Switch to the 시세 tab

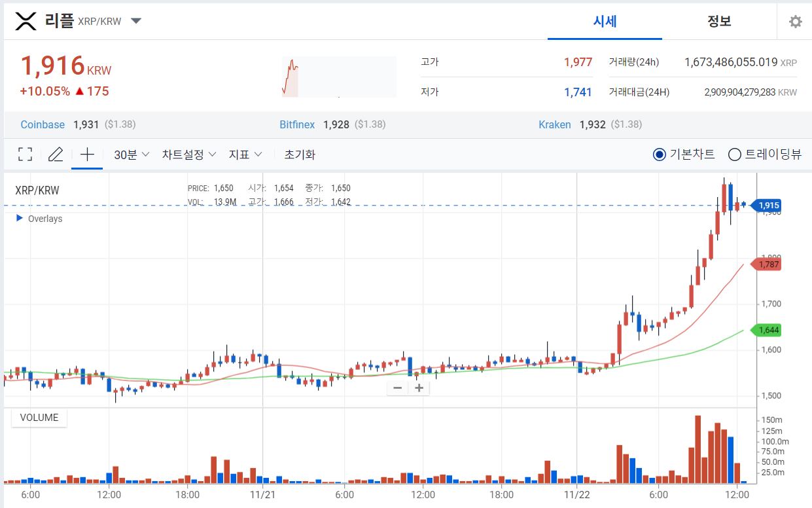click(x=605, y=21)
